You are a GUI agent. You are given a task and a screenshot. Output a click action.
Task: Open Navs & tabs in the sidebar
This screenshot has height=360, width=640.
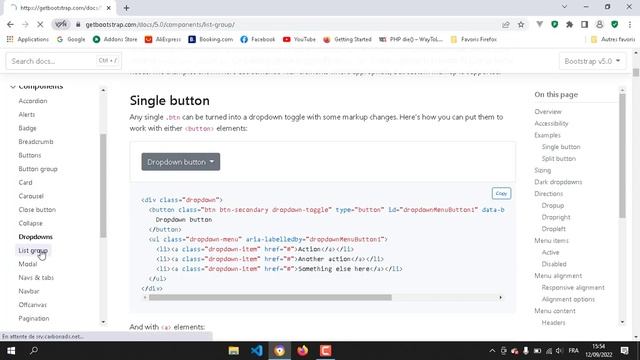36,278
